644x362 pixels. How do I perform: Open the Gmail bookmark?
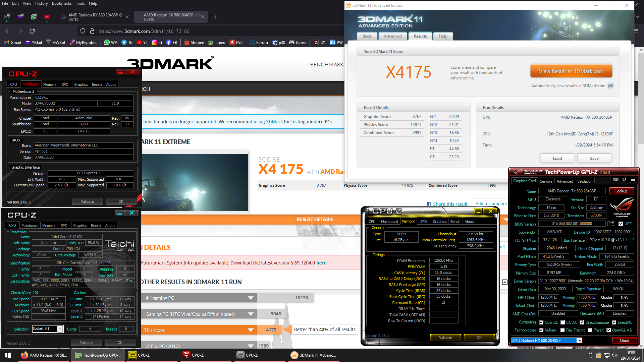[x=13, y=43]
